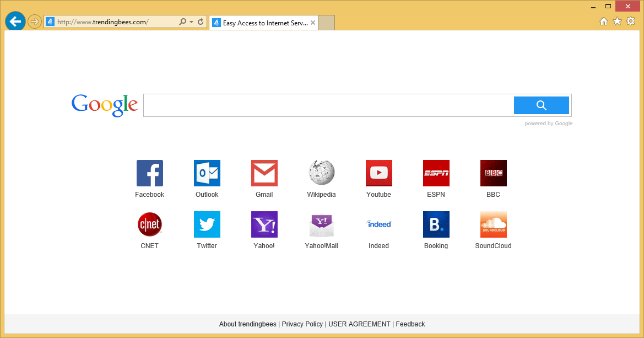Click the blue search magnifier button
The width and height of the screenshot is (644, 338).
click(x=541, y=105)
